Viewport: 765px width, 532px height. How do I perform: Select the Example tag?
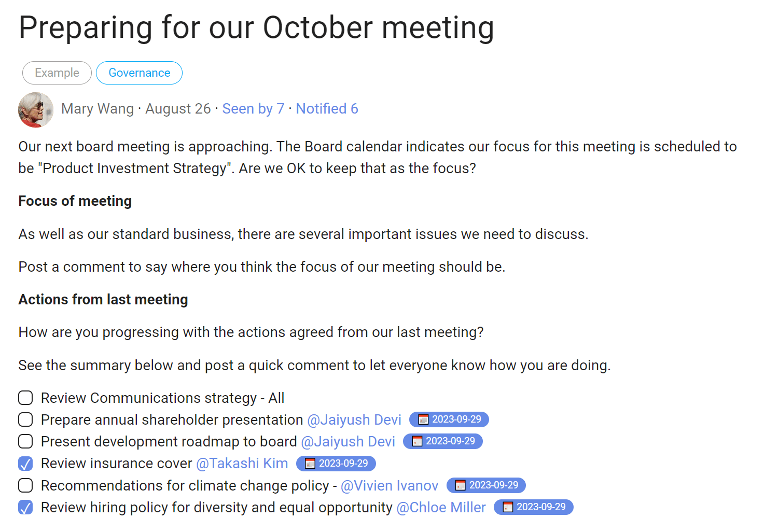tap(57, 73)
